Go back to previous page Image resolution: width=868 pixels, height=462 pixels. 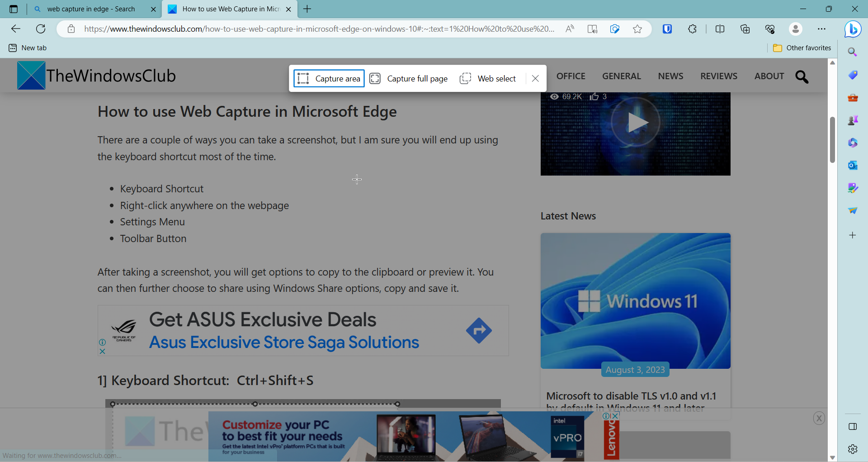pyautogui.click(x=16, y=29)
